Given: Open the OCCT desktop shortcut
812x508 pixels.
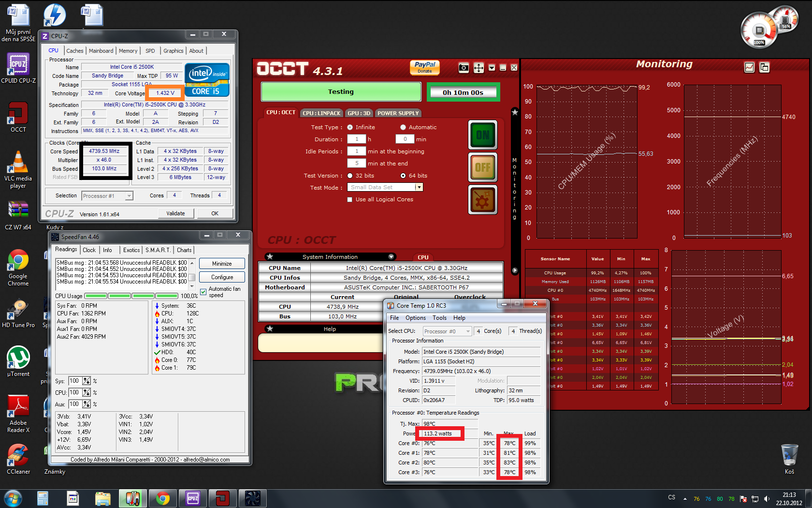Looking at the screenshot, I should 18,117.
